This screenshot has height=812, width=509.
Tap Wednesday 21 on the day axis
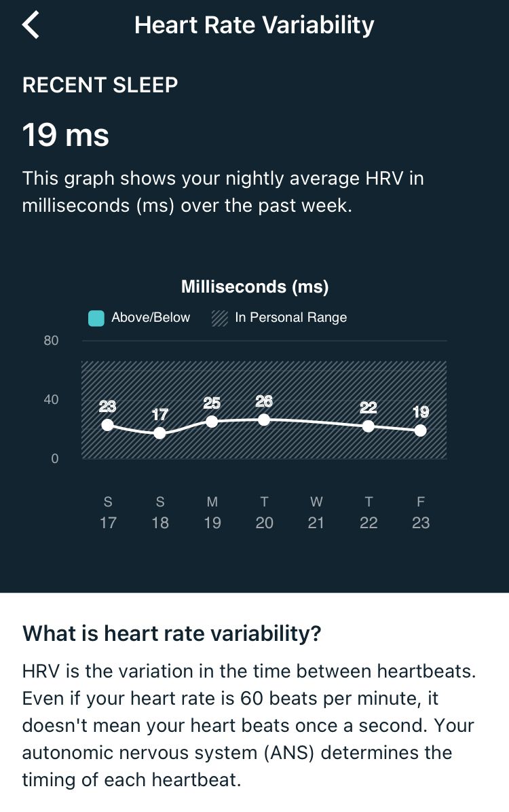316,513
